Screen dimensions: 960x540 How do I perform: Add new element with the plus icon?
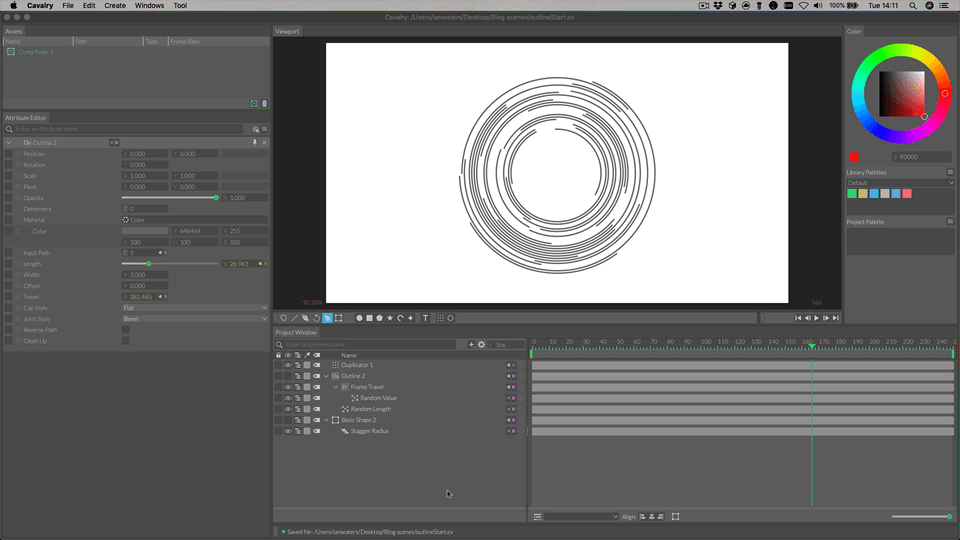pos(471,345)
